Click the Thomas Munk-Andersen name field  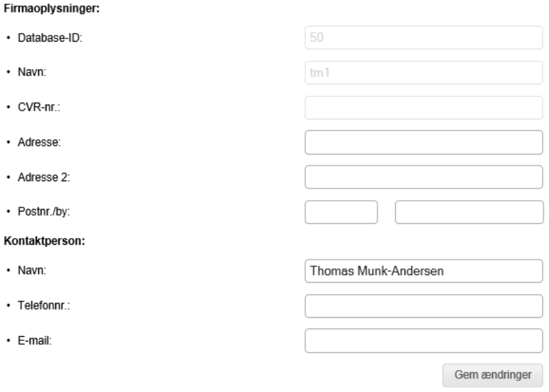[x=424, y=271]
